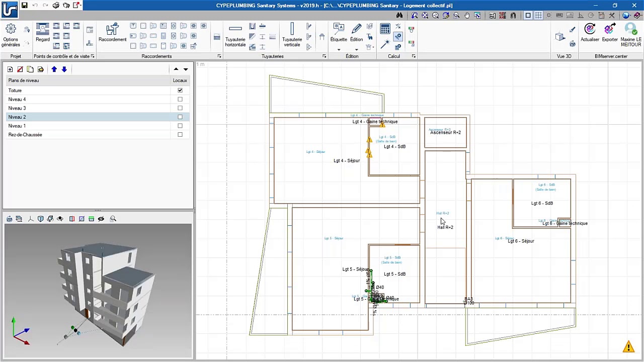
Task: Click the Exporter BIMserver icon
Action: (x=609, y=33)
